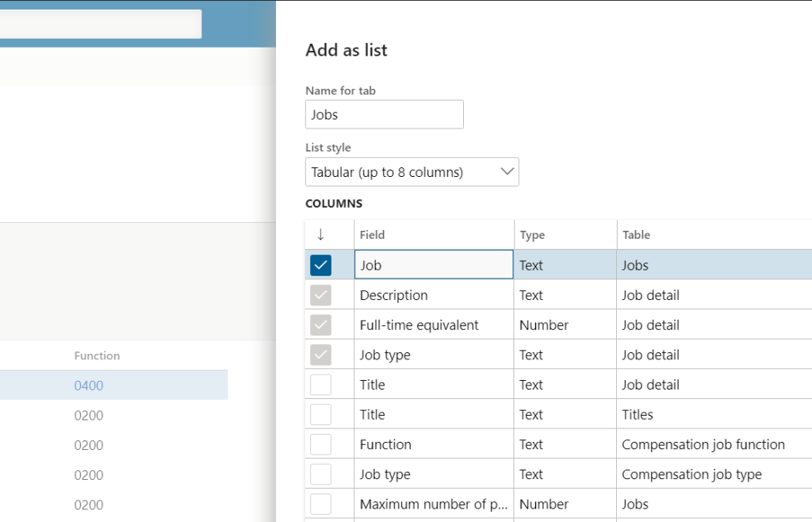Toggle the Description row checkbox
This screenshot has width=812, height=522.
320,295
